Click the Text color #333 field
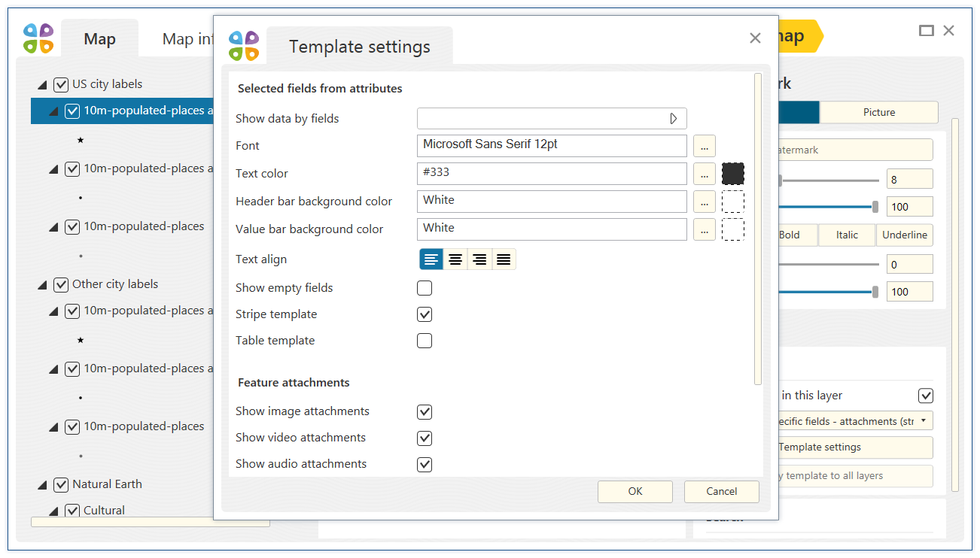The image size is (980, 558). pyautogui.click(x=552, y=174)
